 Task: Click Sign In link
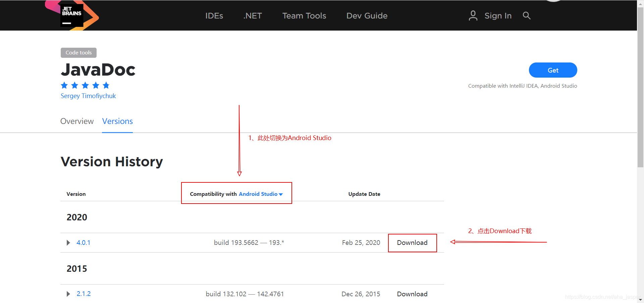(498, 16)
